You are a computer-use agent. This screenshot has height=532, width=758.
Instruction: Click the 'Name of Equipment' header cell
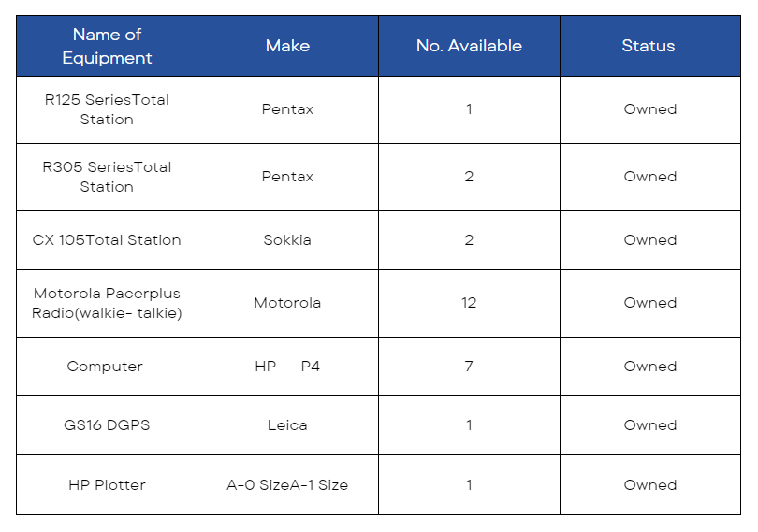click(x=107, y=46)
